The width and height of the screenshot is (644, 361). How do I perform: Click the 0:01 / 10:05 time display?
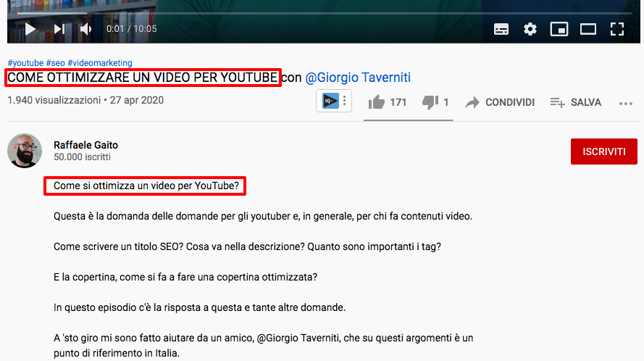coord(131,29)
